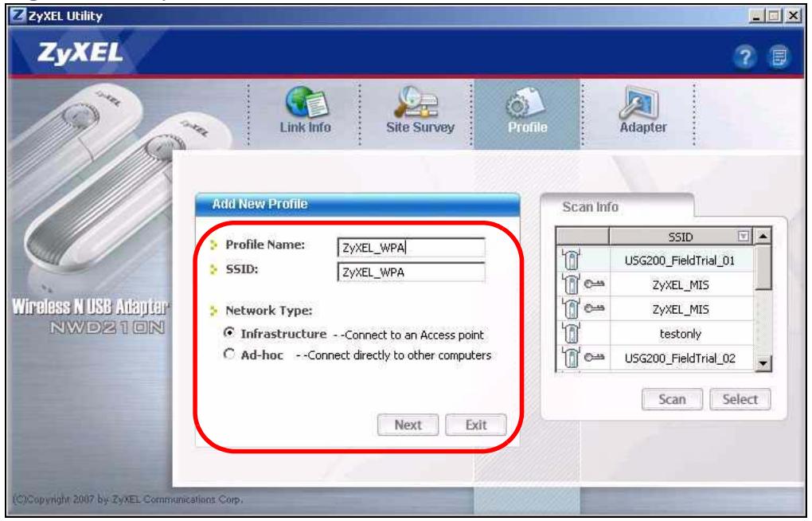Image resolution: width=812 pixels, height=521 pixels.
Task: Click the Help question mark icon
Action: [745, 57]
